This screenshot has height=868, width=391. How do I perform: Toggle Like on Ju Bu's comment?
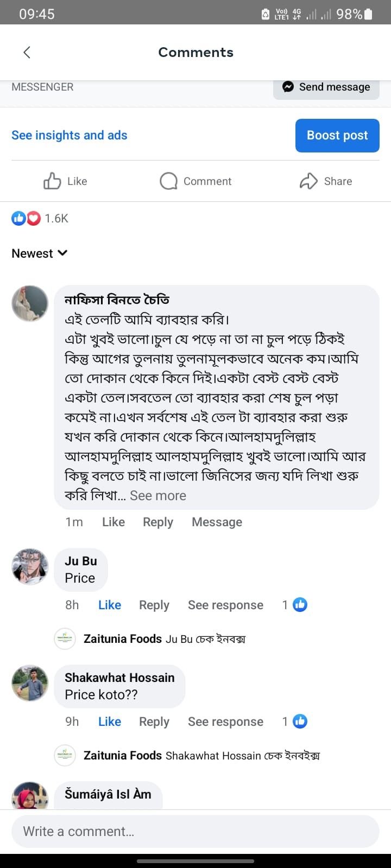click(110, 605)
